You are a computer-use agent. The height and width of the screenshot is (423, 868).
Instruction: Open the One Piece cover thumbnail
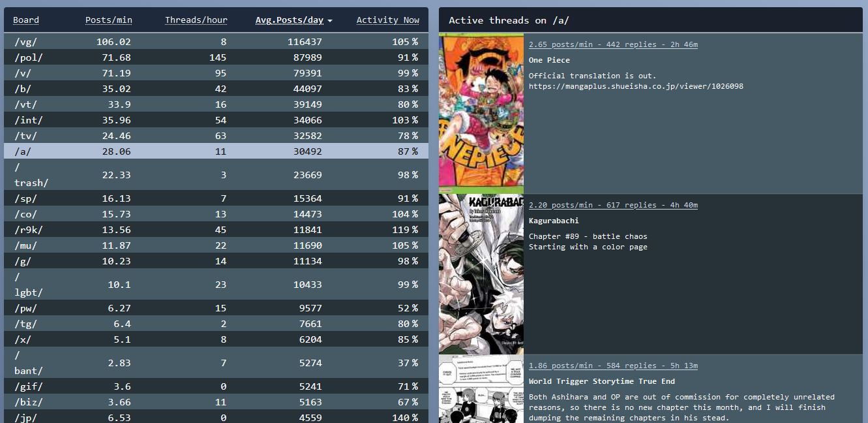point(481,114)
